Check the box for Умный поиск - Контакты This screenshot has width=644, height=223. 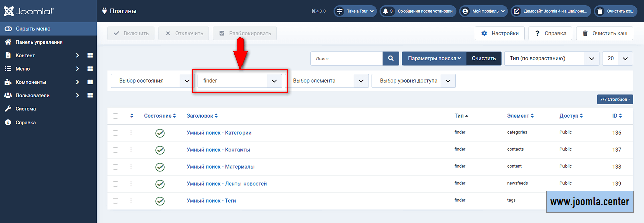click(116, 150)
